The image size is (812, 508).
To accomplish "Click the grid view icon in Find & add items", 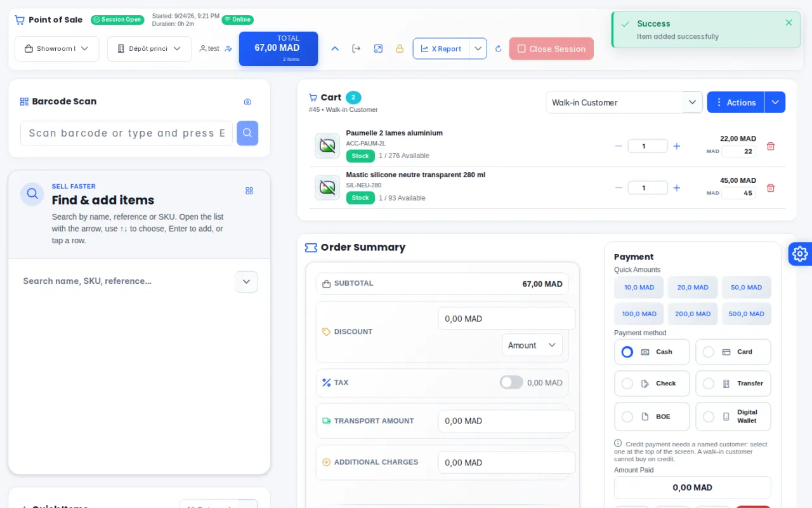I will (249, 191).
